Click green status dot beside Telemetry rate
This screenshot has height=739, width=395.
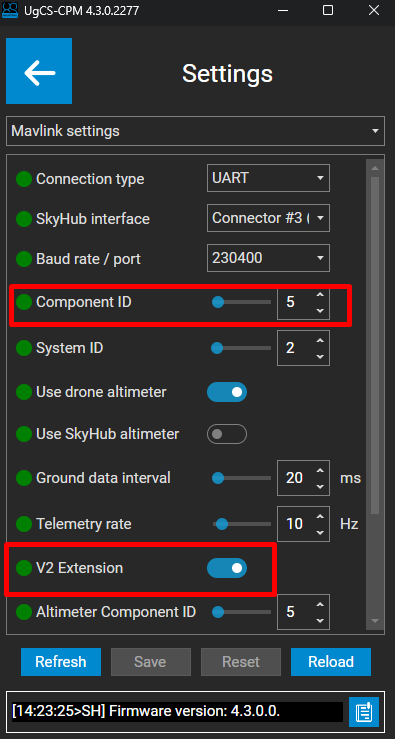(24, 524)
